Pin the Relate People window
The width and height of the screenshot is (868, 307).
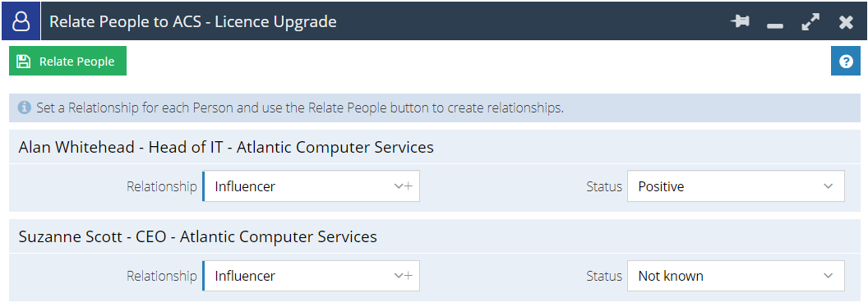[x=740, y=22]
